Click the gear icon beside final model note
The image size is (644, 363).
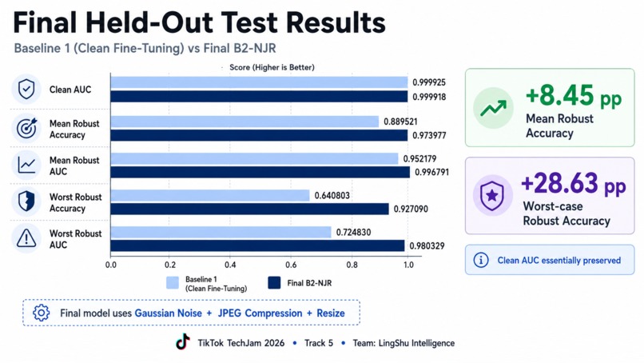tap(41, 313)
